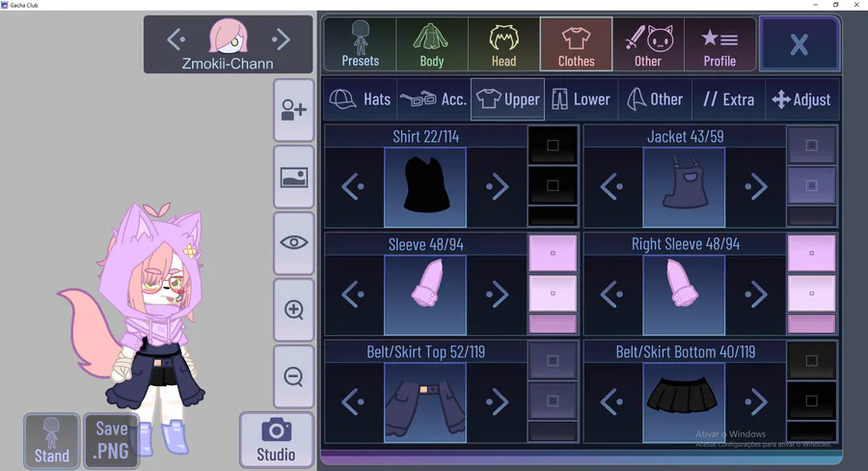Pick the second Belt/Skirt Top color swatch
This screenshot has width=868, height=471.
[553, 401]
